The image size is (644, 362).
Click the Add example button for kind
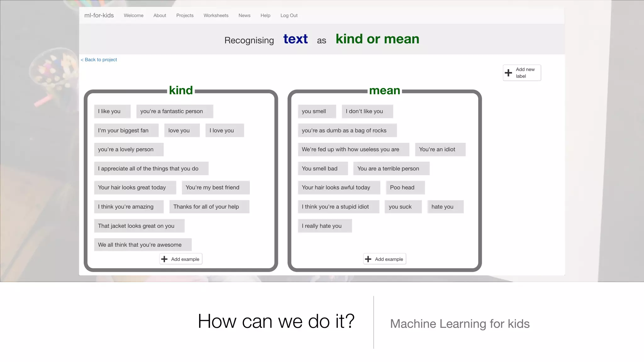[181, 259]
